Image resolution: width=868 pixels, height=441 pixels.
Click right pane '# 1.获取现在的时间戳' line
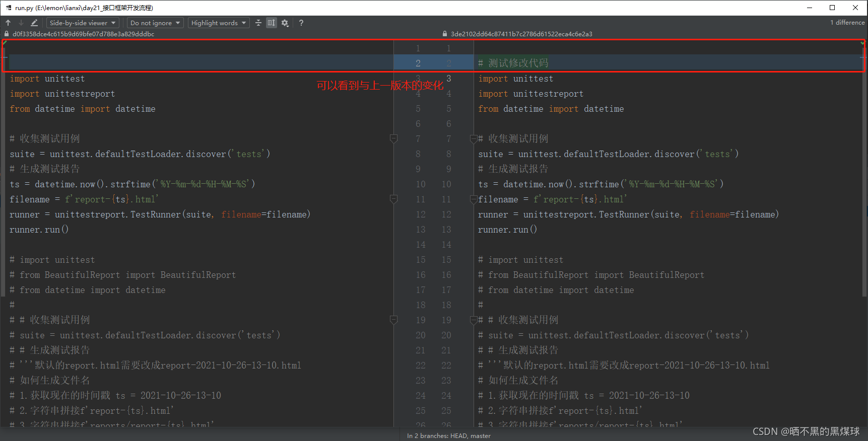pyautogui.click(x=584, y=395)
